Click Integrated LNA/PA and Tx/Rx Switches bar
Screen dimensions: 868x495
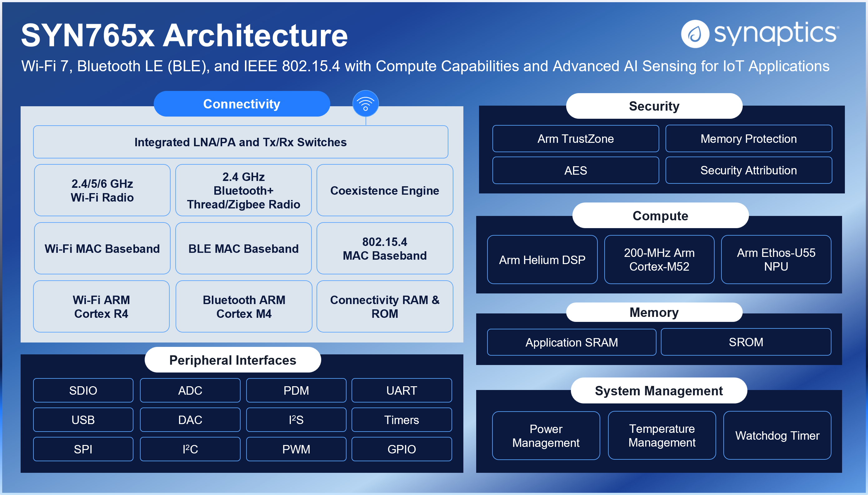[240, 142]
